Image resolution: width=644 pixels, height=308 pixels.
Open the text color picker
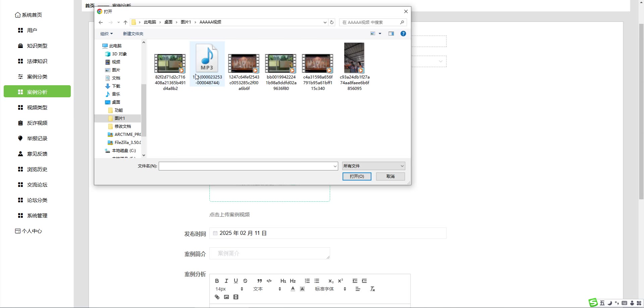pos(293,289)
